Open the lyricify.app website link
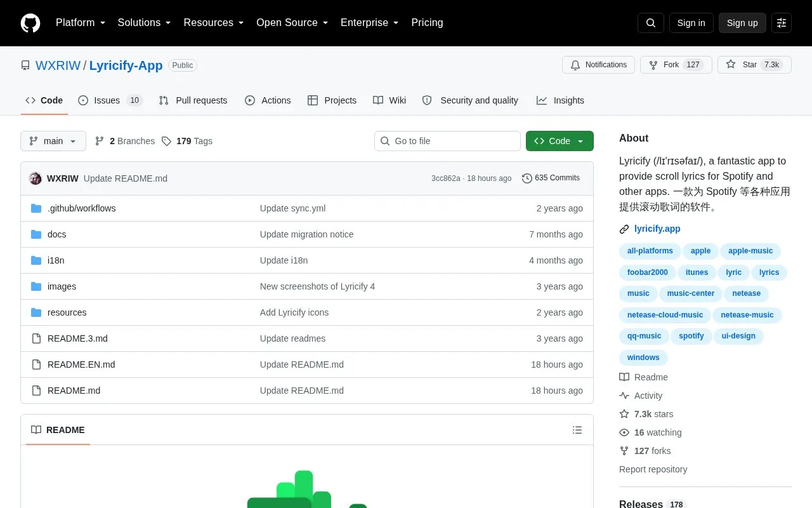 657,229
